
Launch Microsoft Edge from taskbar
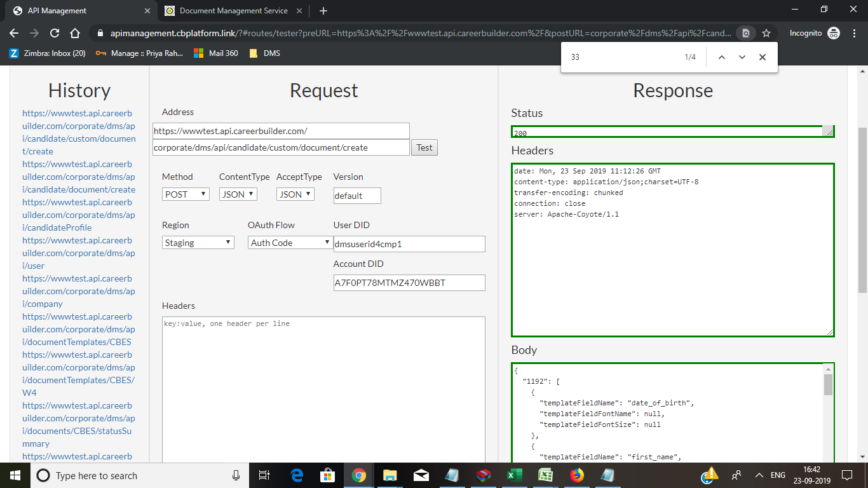point(297,475)
